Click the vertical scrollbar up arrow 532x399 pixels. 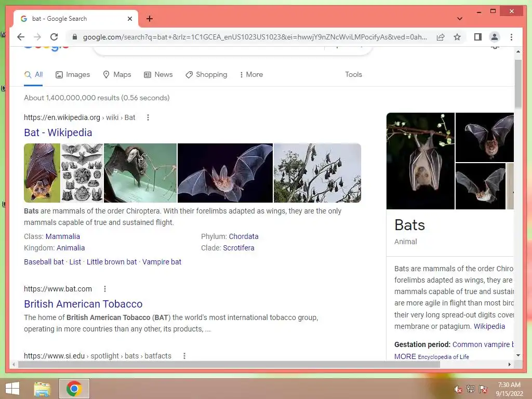tap(518, 52)
